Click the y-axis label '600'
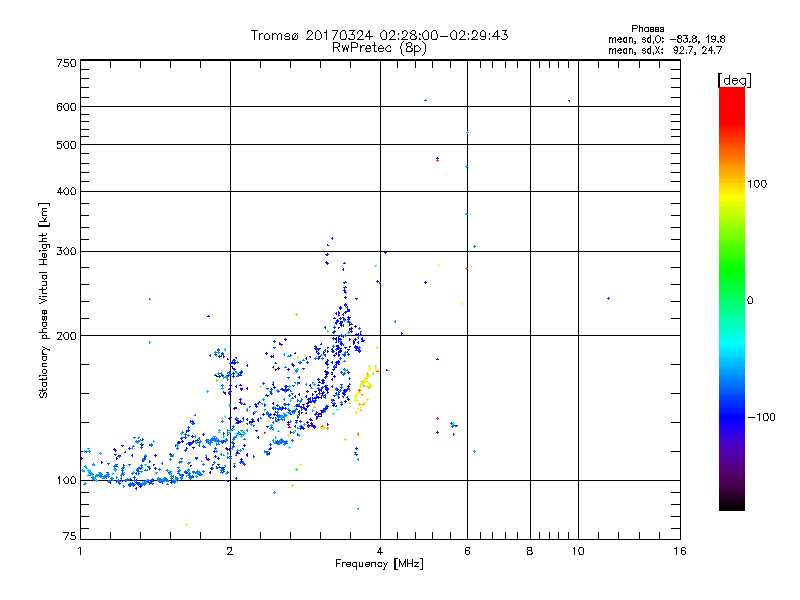 66,107
